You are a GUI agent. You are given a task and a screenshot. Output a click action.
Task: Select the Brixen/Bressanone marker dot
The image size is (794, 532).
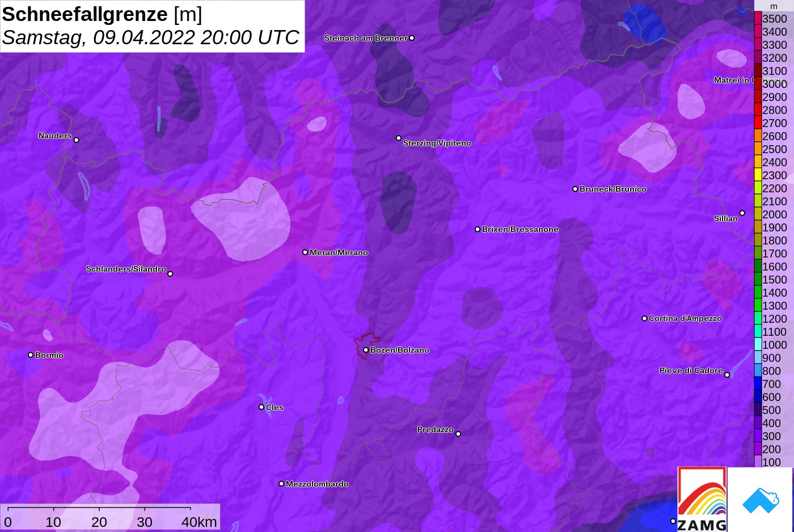478,229
